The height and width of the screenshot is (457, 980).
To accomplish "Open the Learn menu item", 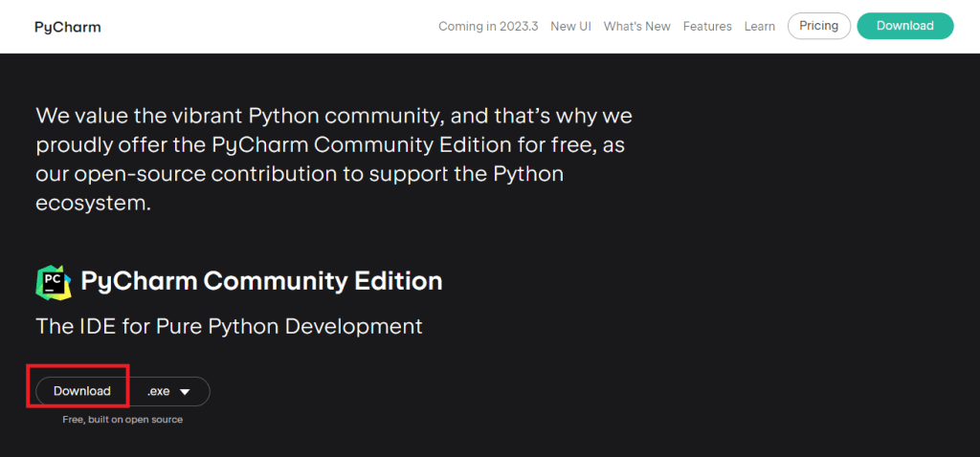I will [x=759, y=26].
